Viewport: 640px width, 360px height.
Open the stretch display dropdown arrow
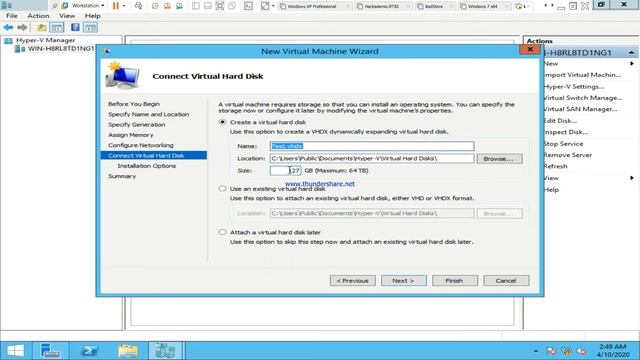pos(273,6)
